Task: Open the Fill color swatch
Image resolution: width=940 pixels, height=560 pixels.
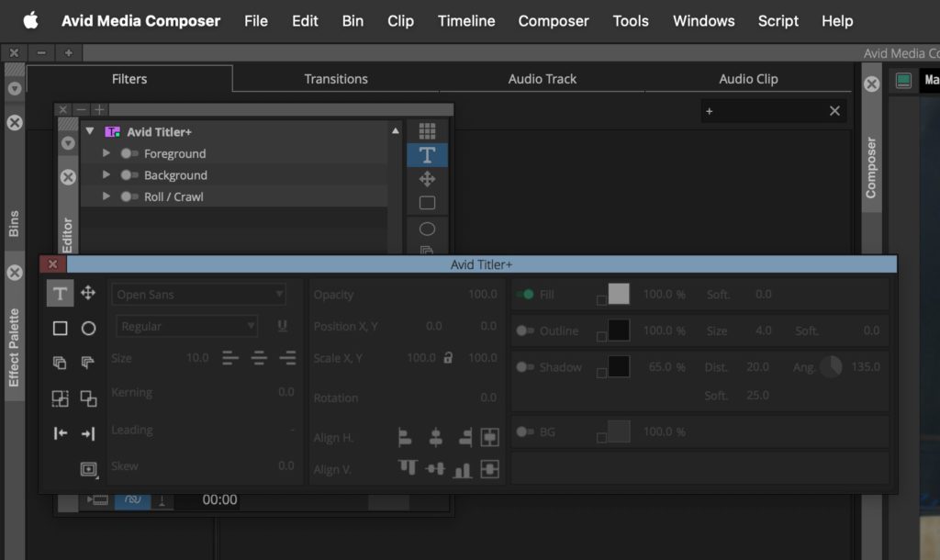Action: [619, 294]
